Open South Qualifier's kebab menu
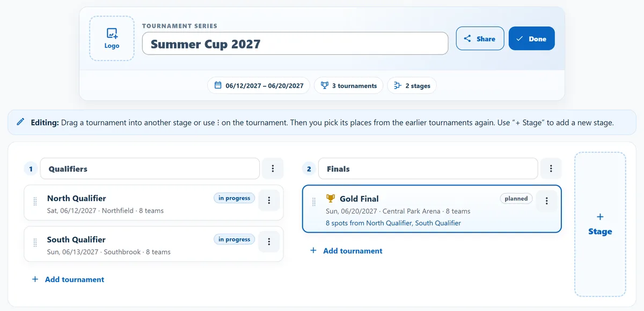The image size is (644, 311). tap(269, 242)
